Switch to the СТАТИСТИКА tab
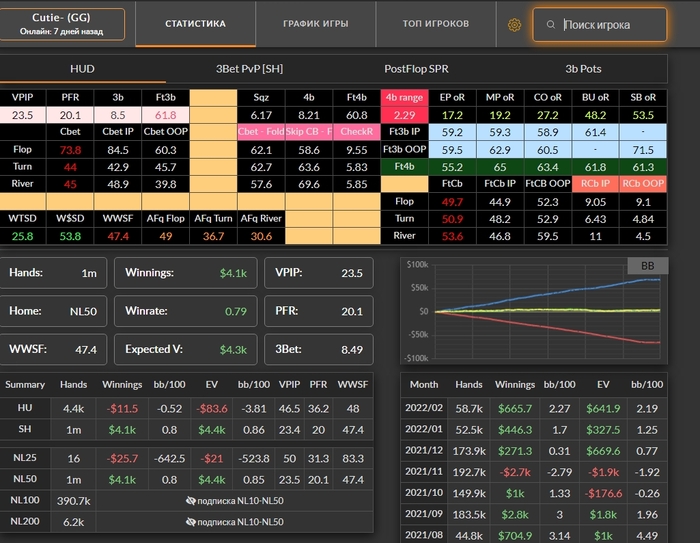Viewport: 700px width, 543px height. (195, 23)
